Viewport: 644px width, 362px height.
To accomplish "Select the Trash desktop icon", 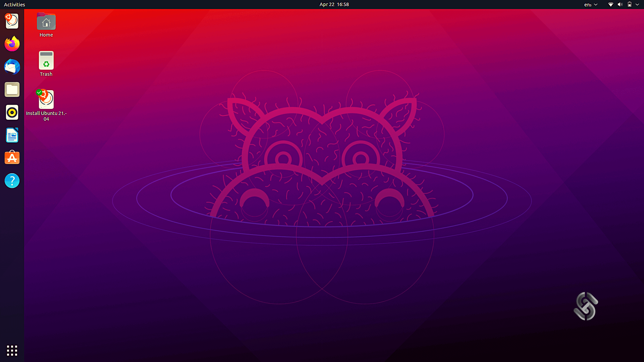I will (46, 64).
